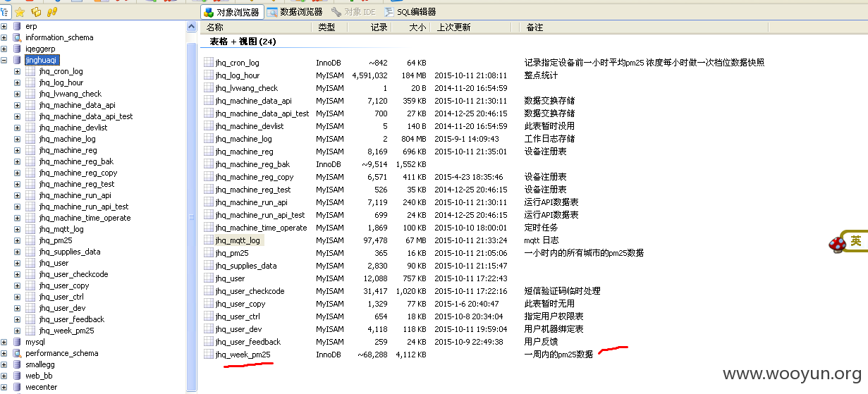The height and width of the screenshot is (394, 868).
Task: Click the mushroom input method icon
Action: click(836, 242)
